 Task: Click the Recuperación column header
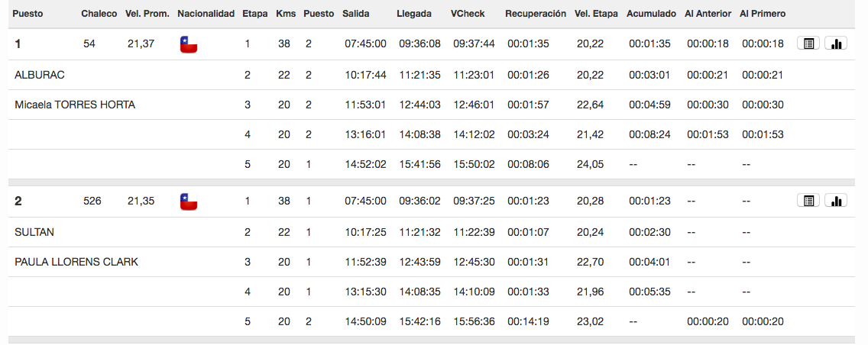(x=536, y=14)
